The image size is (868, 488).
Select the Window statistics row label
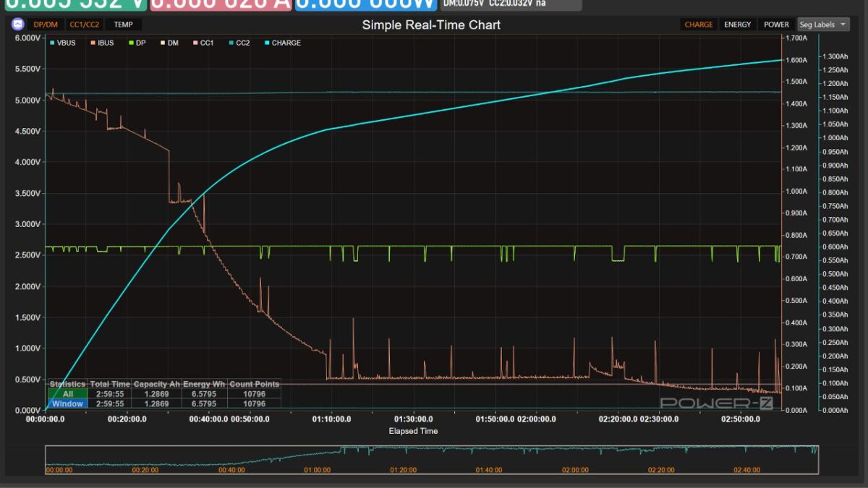click(67, 403)
